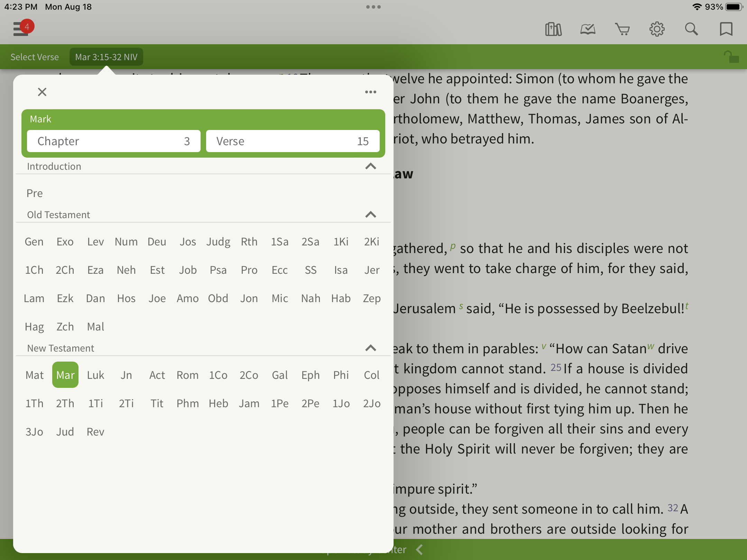Choose the book 2Ki
Image resolution: width=747 pixels, height=560 pixels.
[x=372, y=242]
